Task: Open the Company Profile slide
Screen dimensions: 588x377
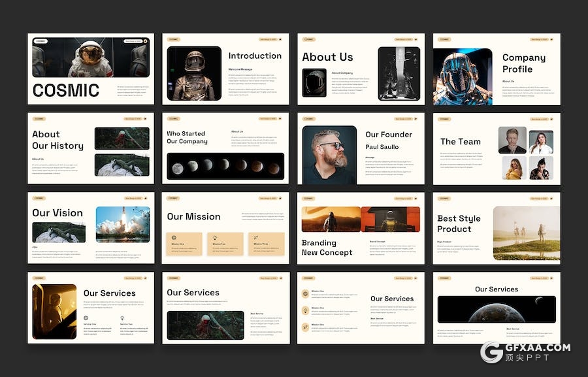Action: tap(496, 69)
